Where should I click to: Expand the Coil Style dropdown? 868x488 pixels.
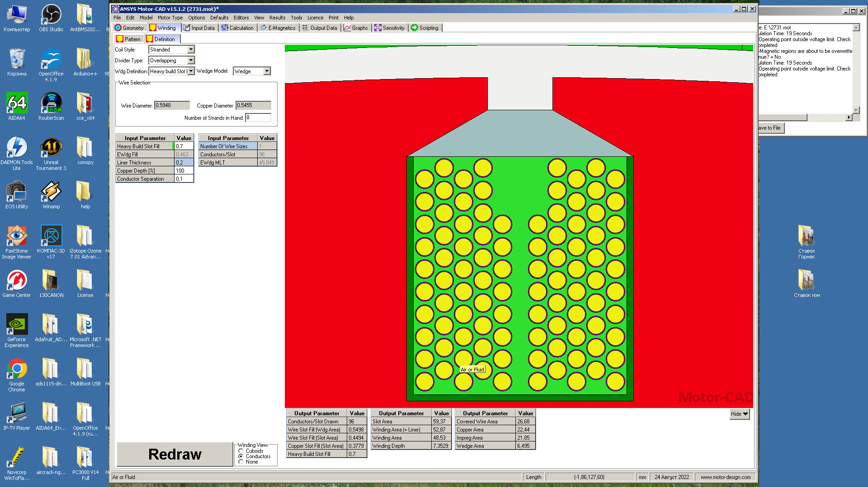[x=191, y=49]
